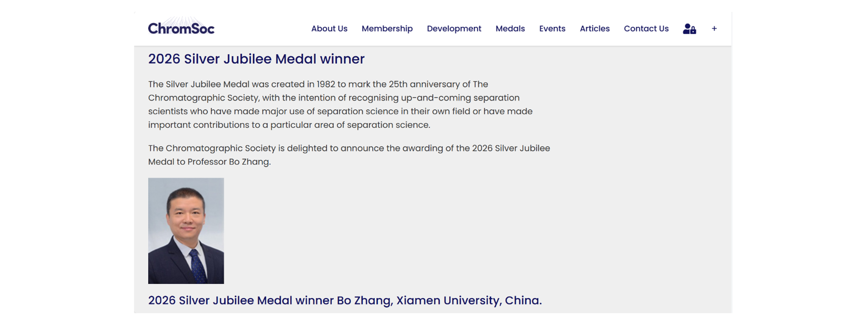Click the year '1982' in the first paragraph
868x334 pixels.
325,84
